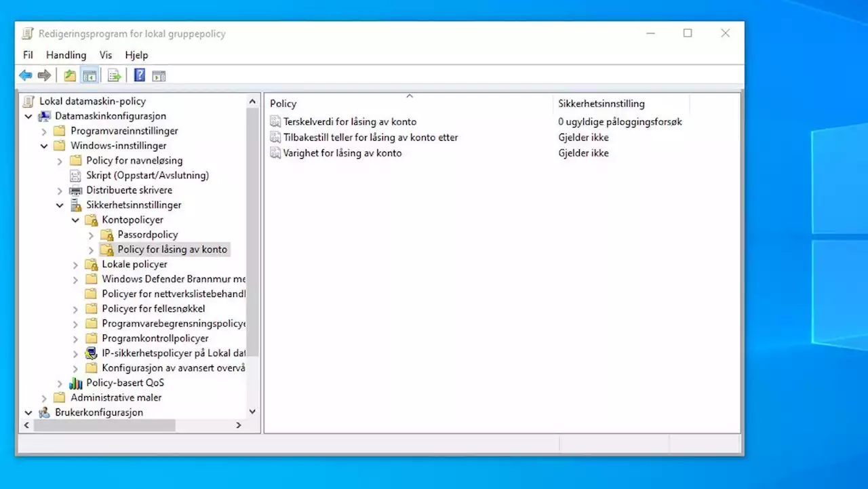Open the Vis menu

[106, 55]
